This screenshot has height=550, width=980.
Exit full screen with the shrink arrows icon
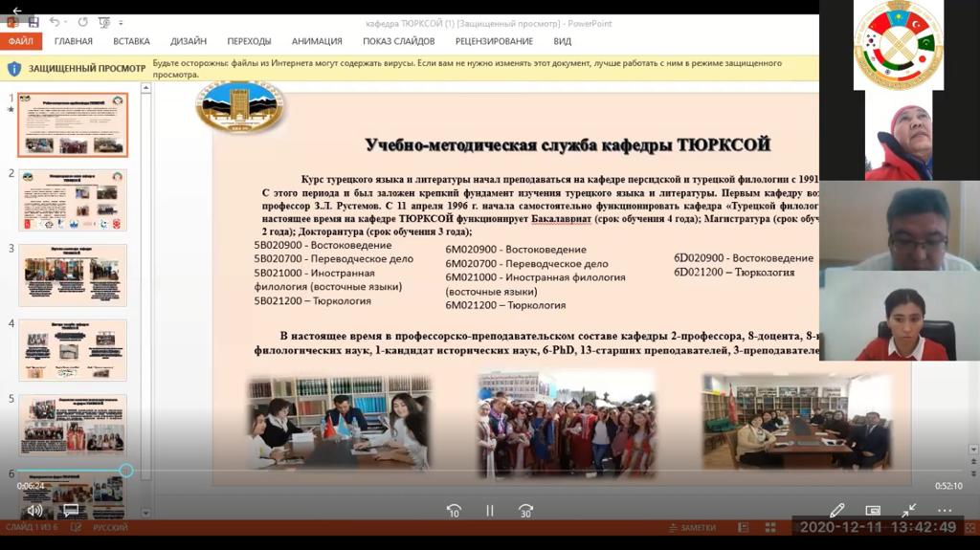click(x=908, y=511)
